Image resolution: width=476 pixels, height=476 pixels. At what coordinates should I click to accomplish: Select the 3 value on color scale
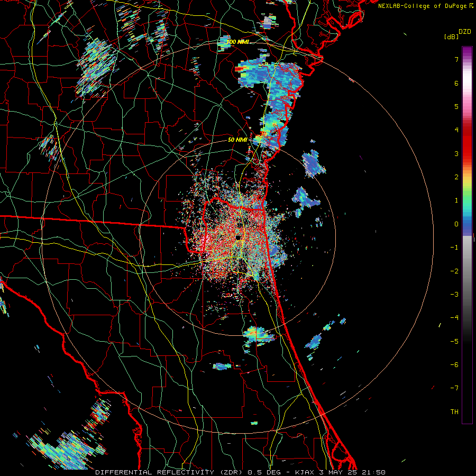click(x=456, y=153)
